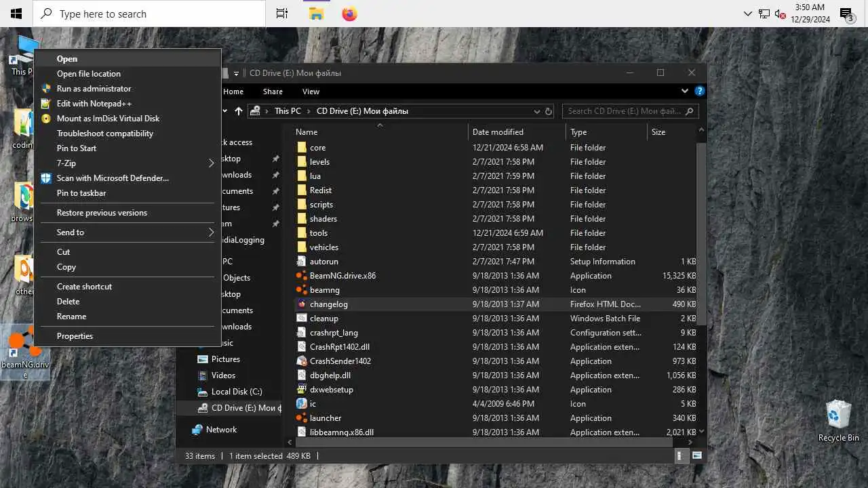This screenshot has height=488, width=868.
Task: Select Pin to taskbar
Action: click(x=127, y=193)
